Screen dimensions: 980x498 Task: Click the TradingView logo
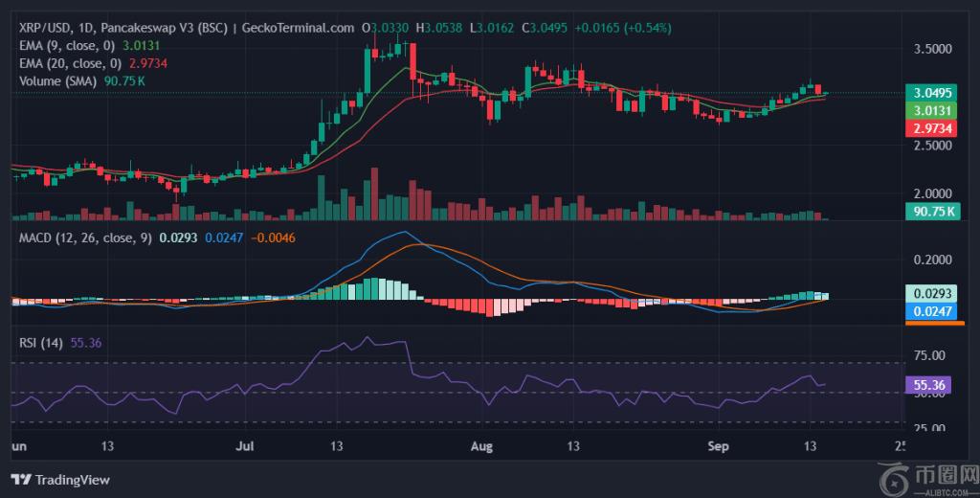[x=60, y=479]
